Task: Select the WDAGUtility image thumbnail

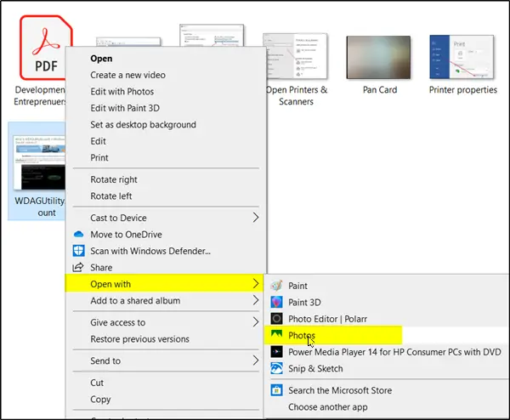Action: coord(39,162)
